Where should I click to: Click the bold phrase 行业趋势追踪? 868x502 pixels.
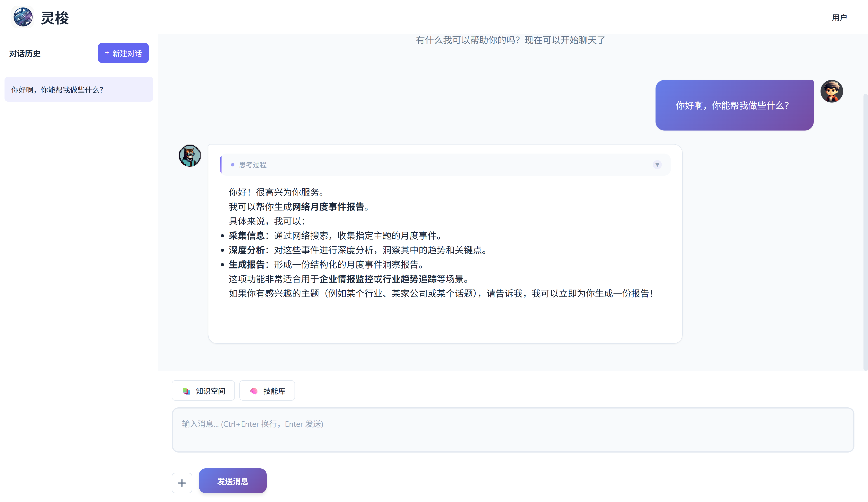(410, 279)
